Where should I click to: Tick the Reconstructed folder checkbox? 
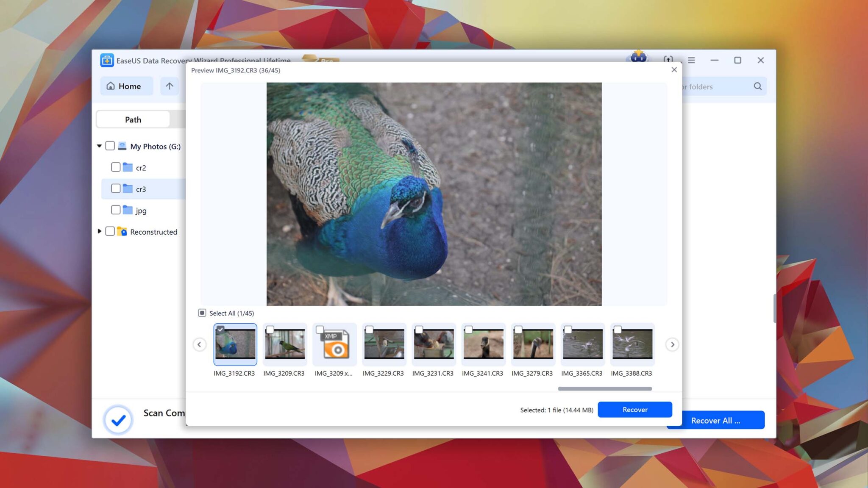pos(110,231)
